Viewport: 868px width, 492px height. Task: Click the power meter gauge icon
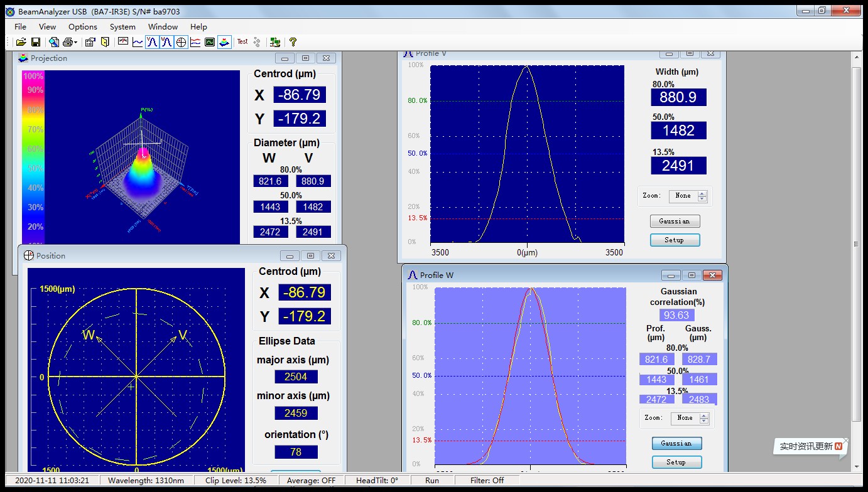click(122, 42)
